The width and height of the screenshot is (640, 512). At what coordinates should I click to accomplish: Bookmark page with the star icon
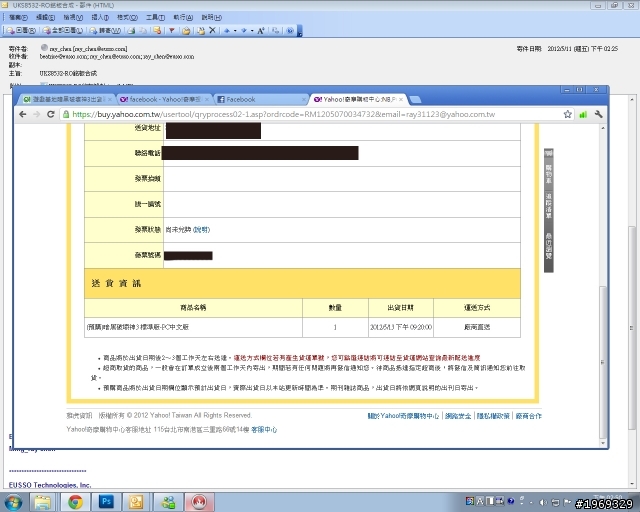click(567, 114)
